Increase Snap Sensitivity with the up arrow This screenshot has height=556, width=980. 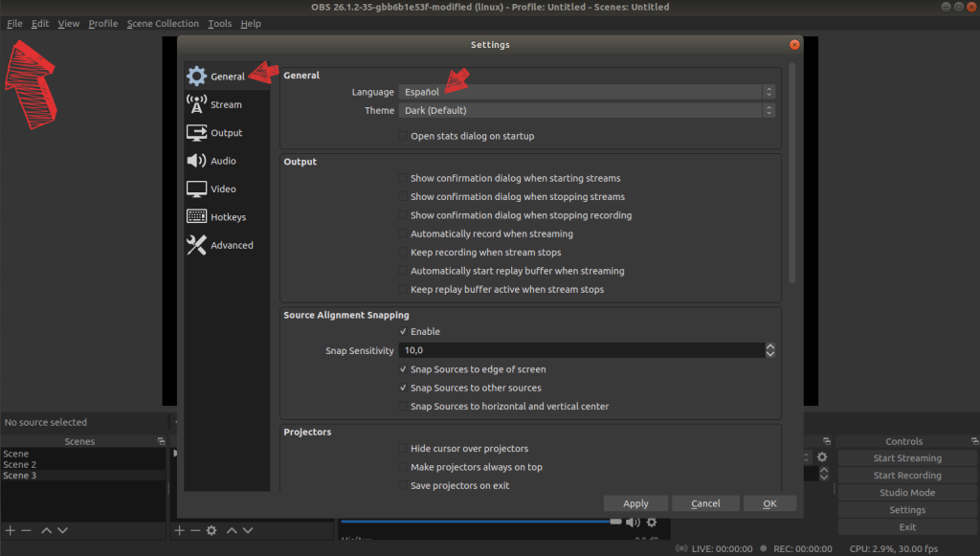click(x=770, y=346)
